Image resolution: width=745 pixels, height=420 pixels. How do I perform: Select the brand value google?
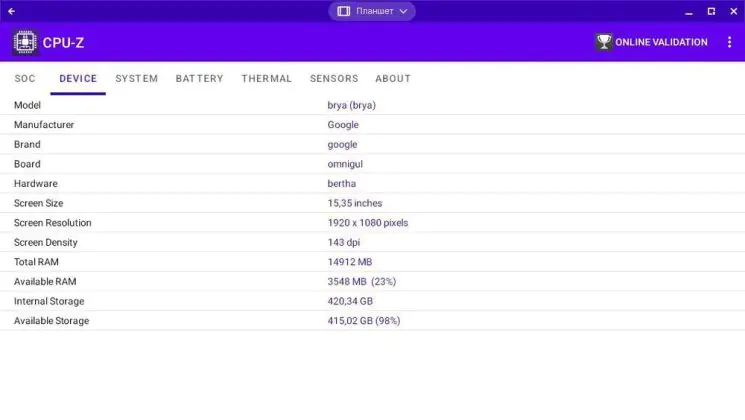point(342,145)
